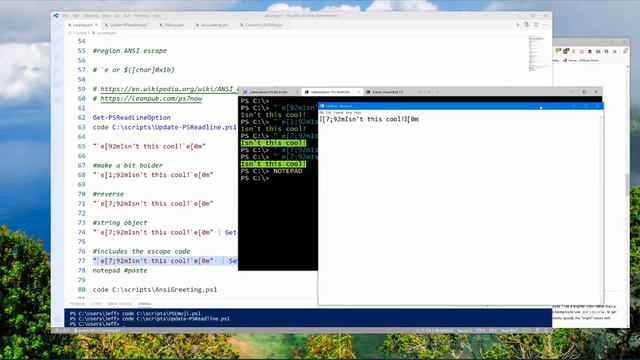
Task: Switch to the PSEmoji.ps1 editor tab
Action: (x=172, y=25)
